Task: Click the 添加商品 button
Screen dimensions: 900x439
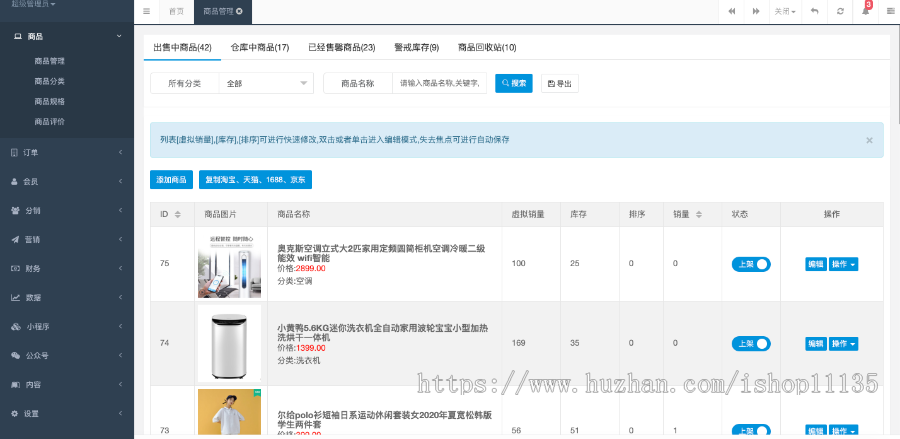Action: (x=171, y=180)
